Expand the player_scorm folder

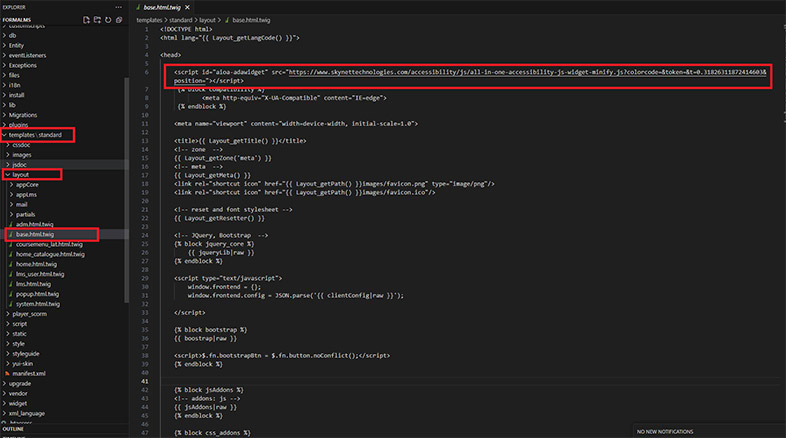tap(29, 314)
